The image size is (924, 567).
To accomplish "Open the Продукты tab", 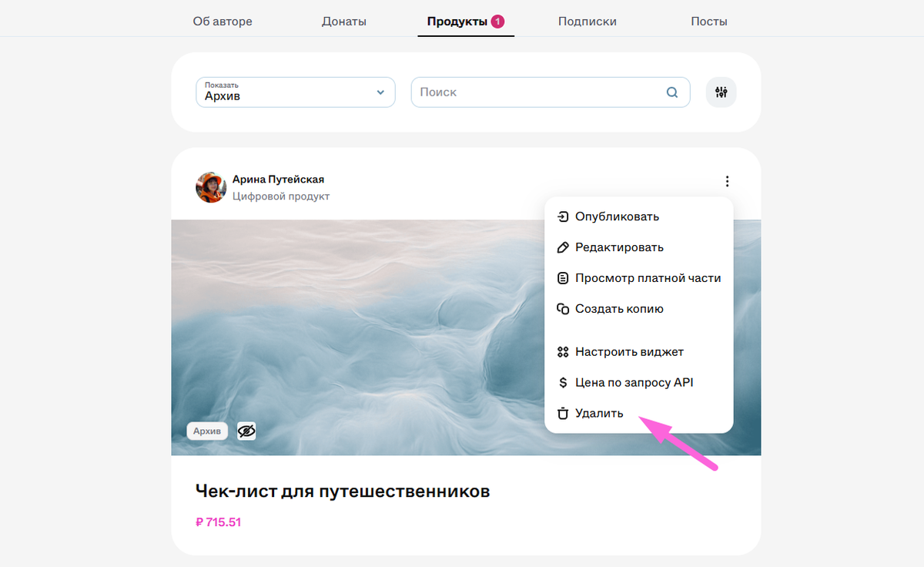I will click(466, 22).
